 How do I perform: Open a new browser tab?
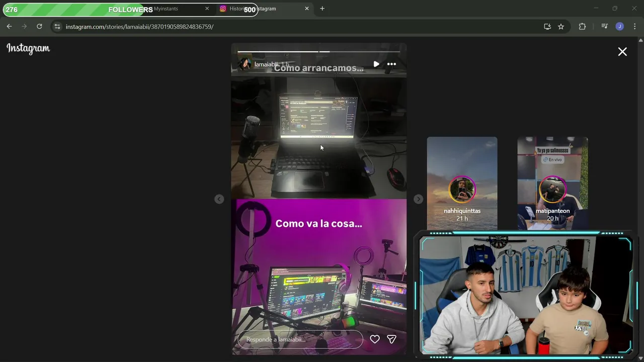point(322,9)
